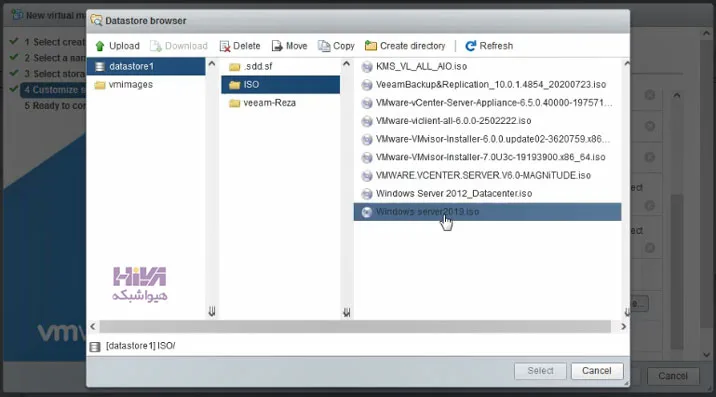Click the veeam-Reza folder icon
This screenshot has height=397, width=716.
(234, 103)
